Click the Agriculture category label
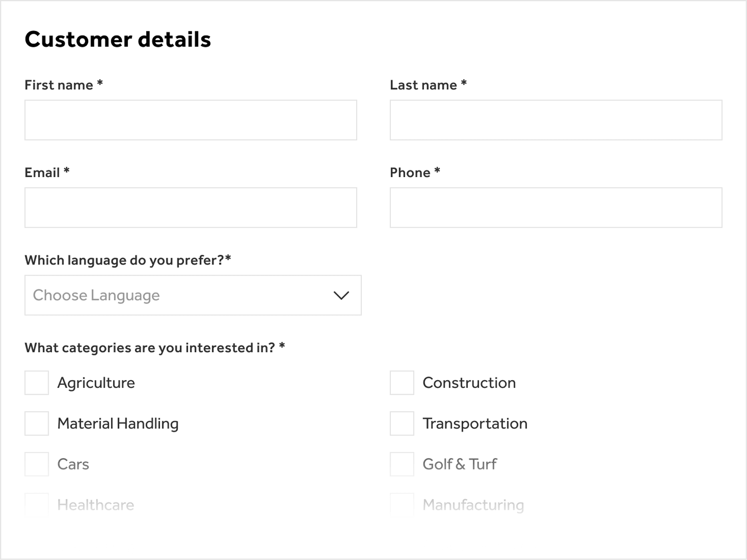747x560 pixels. 96,383
